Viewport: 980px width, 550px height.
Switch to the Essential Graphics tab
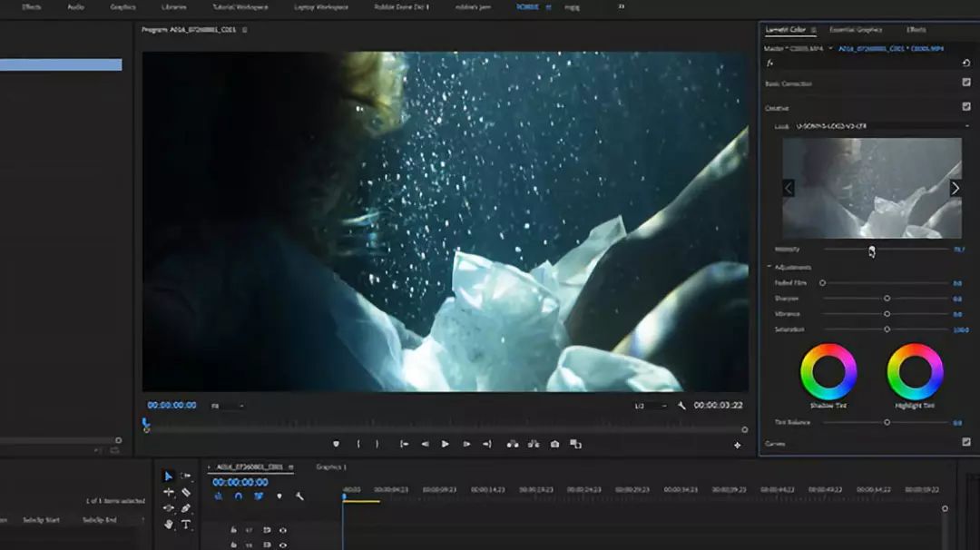[x=855, y=30]
